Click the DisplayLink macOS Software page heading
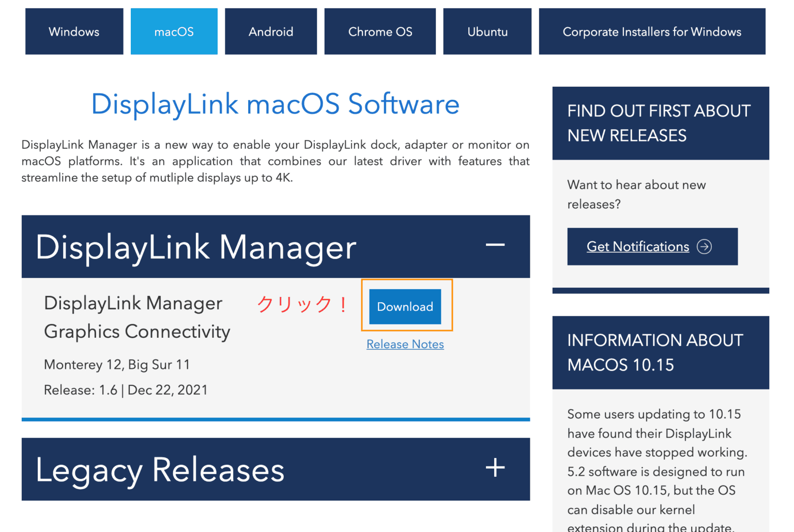The image size is (794, 532). coord(275,104)
